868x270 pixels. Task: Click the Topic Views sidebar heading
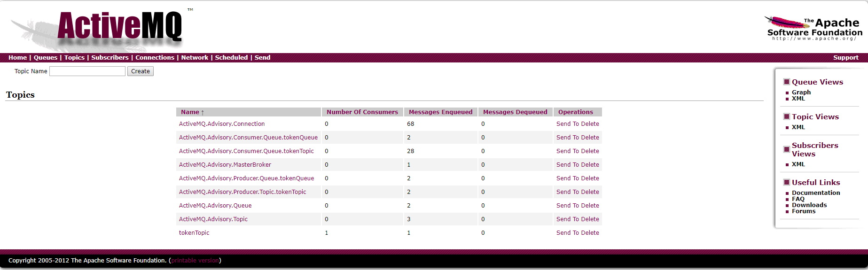815,117
